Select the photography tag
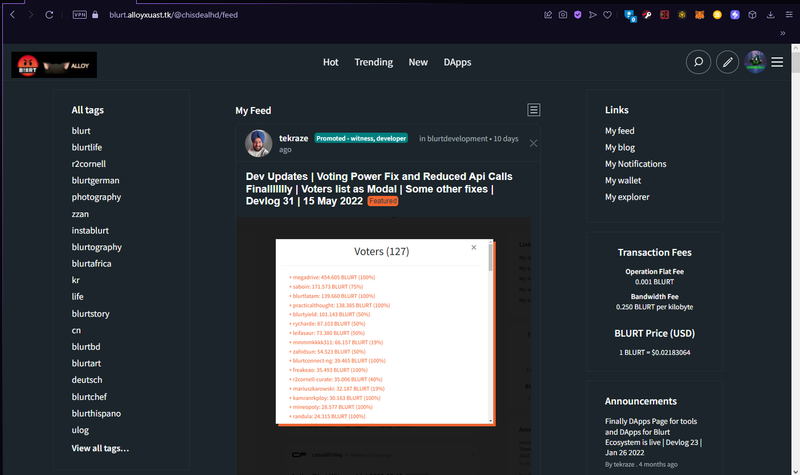 click(x=96, y=197)
